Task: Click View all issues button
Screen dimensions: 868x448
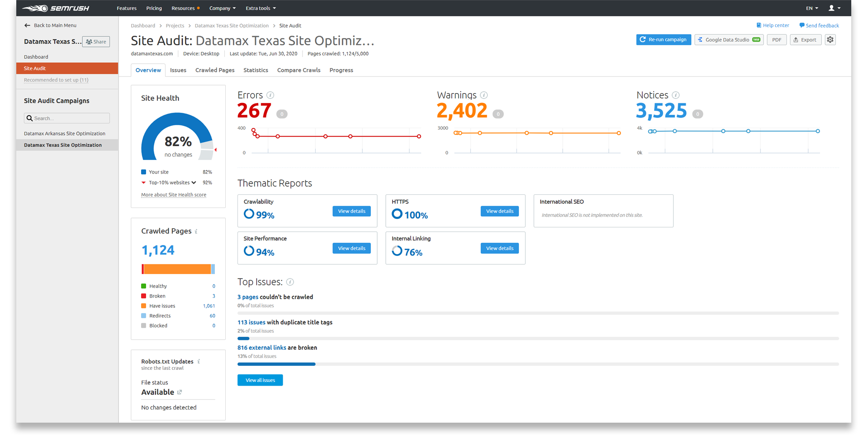Action: [x=260, y=380]
